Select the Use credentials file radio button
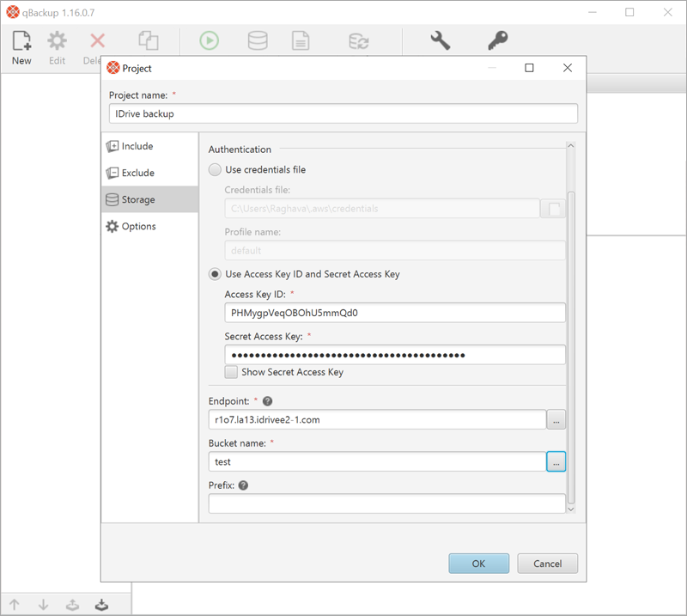The height and width of the screenshot is (616, 687). click(215, 169)
